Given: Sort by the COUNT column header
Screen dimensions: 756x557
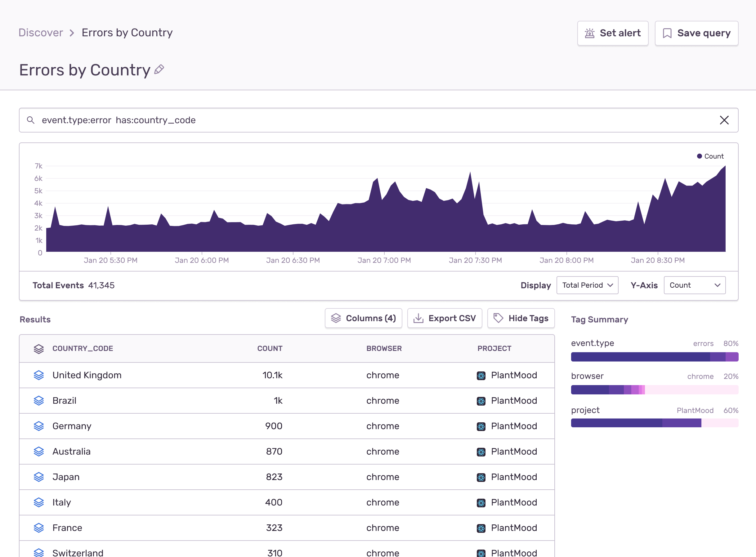Looking at the screenshot, I should tap(270, 349).
